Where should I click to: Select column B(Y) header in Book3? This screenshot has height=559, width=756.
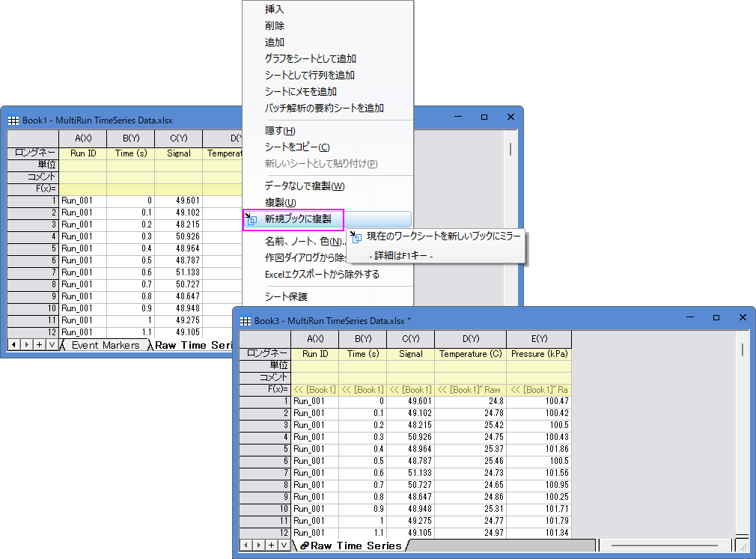[363, 339]
